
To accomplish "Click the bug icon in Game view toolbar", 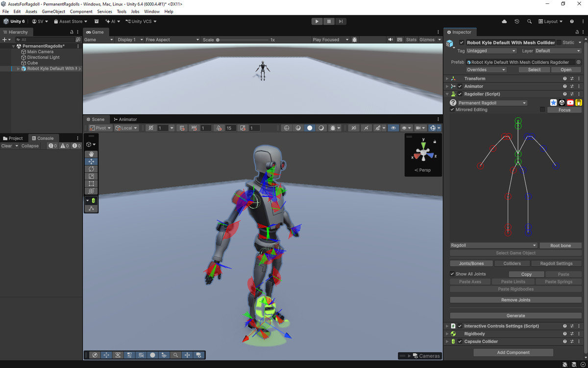I will click(354, 40).
